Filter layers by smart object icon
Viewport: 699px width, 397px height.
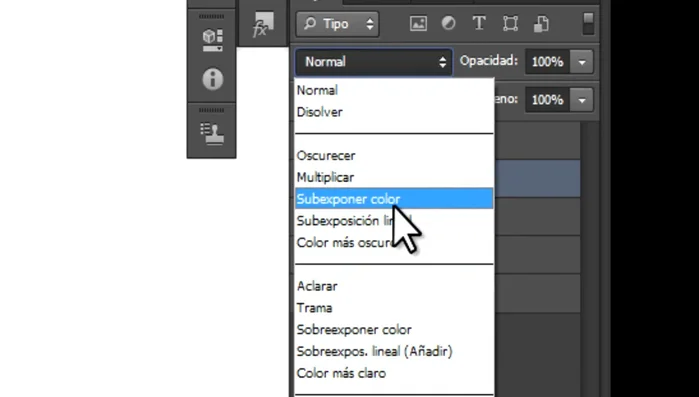(541, 24)
